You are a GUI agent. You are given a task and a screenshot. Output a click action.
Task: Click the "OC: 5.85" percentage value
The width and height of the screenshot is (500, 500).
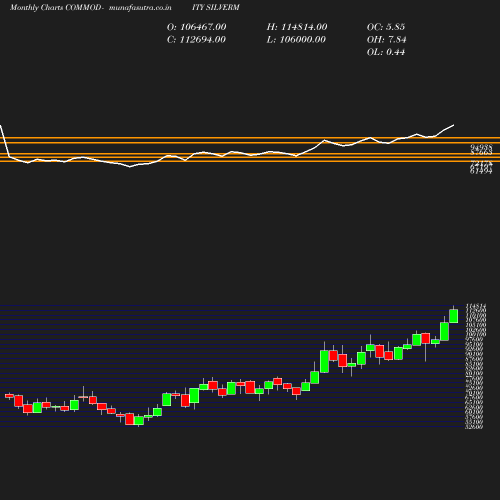[x=386, y=27]
